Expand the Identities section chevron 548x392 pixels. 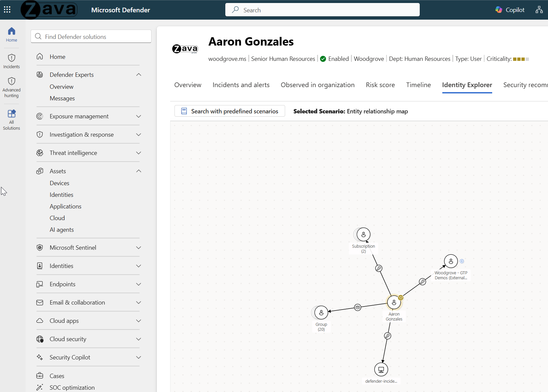(139, 266)
